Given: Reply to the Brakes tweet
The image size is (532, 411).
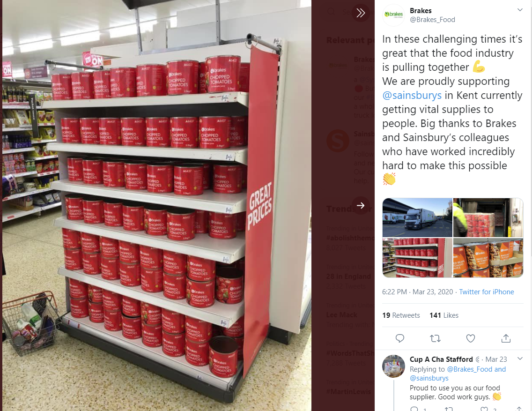Looking at the screenshot, I should (399, 338).
